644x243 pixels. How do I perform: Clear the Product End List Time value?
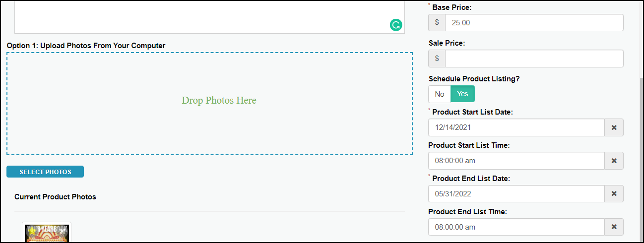614,227
